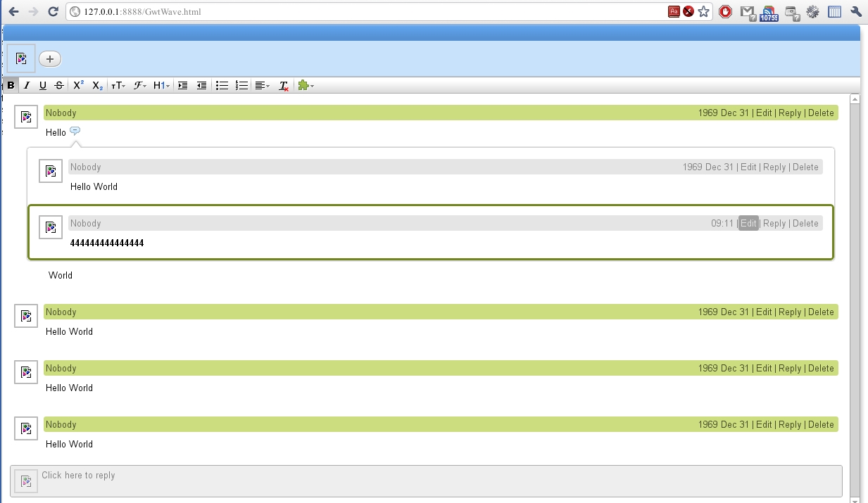The image size is (868, 503).
Task: Select the participant avatar in the blue header
Action: (x=21, y=58)
